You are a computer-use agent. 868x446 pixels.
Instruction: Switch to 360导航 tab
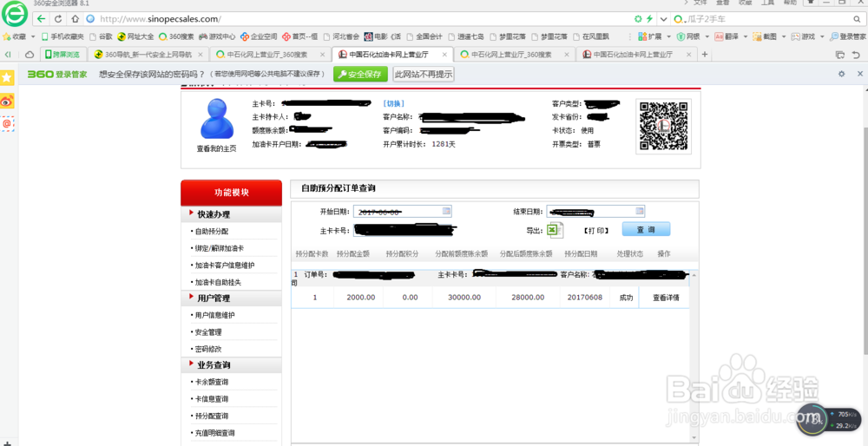point(148,54)
